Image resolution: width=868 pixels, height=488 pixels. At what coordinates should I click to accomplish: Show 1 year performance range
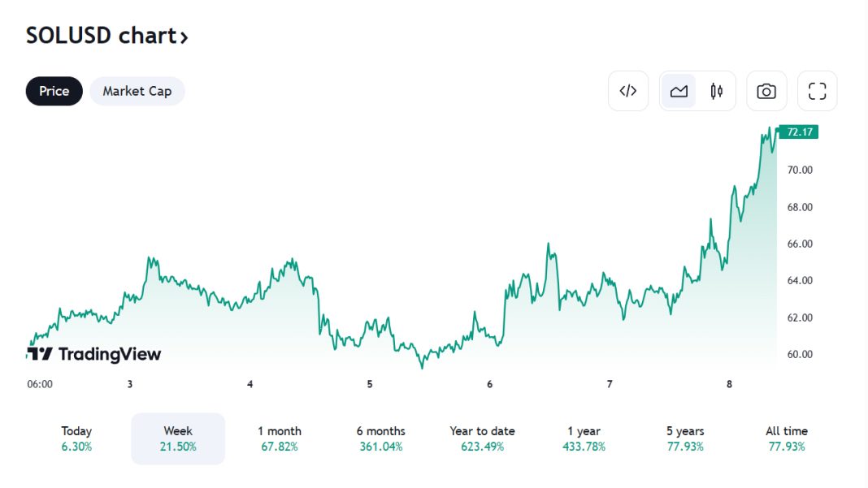[x=584, y=438]
